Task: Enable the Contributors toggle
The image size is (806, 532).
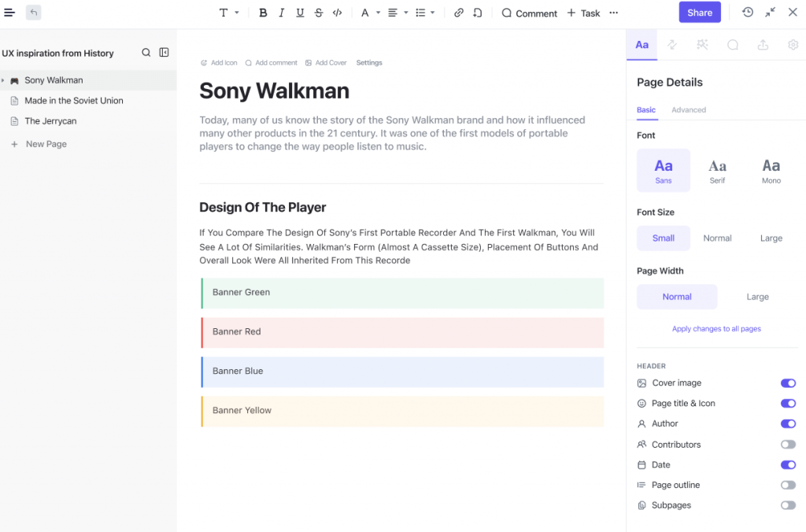Action: pos(788,444)
